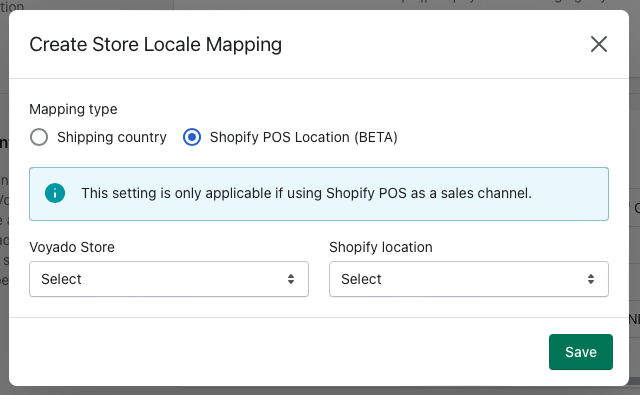Click the Create Store Locale Mapping title
This screenshot has width=640, height=395.
(156, 44)
